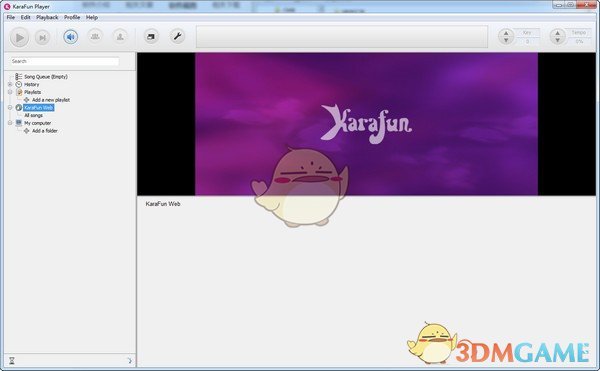
Task: Open All songs under KaraFun Web
Action: point(34,115)
